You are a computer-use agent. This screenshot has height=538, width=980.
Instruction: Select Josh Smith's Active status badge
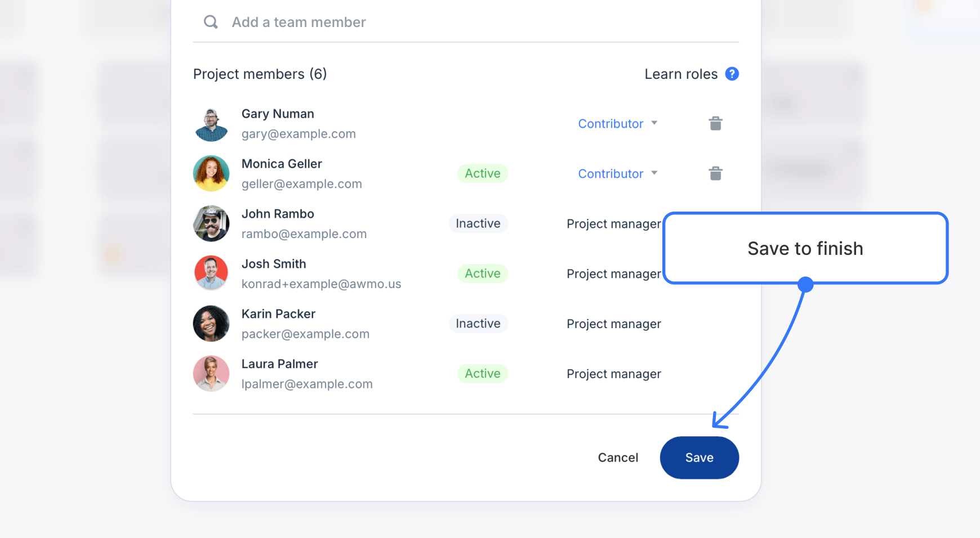tap(482, 274)
